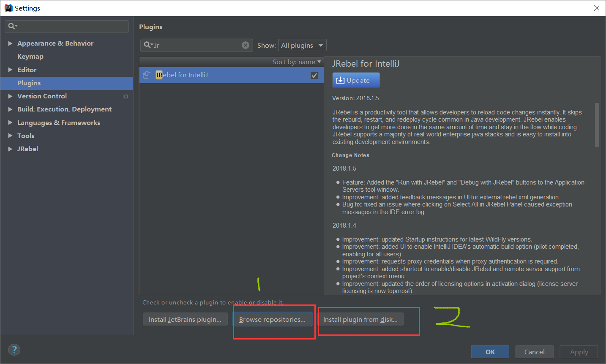606x364 pixels.
Task: Open the Show All plugins dropdown
Action: coord(302,45)
